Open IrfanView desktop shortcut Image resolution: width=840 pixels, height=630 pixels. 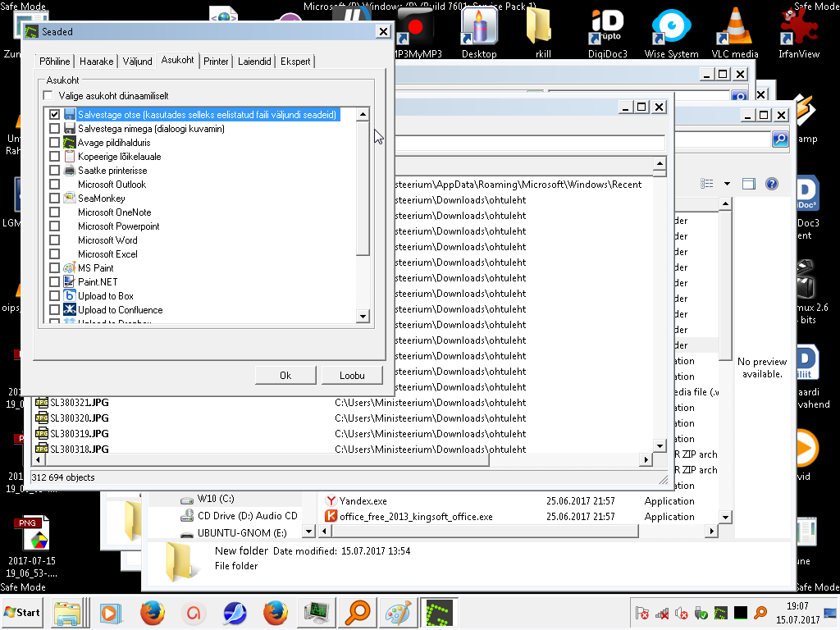(x=799, y=32)
